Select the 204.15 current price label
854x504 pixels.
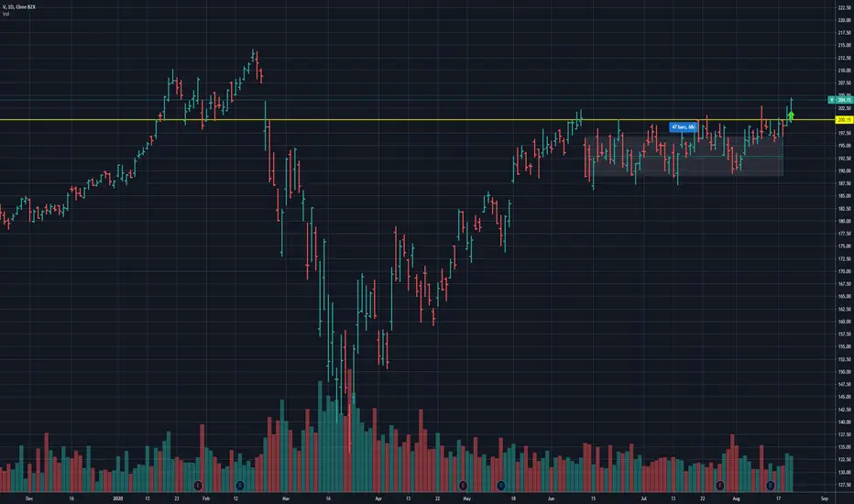844,100
